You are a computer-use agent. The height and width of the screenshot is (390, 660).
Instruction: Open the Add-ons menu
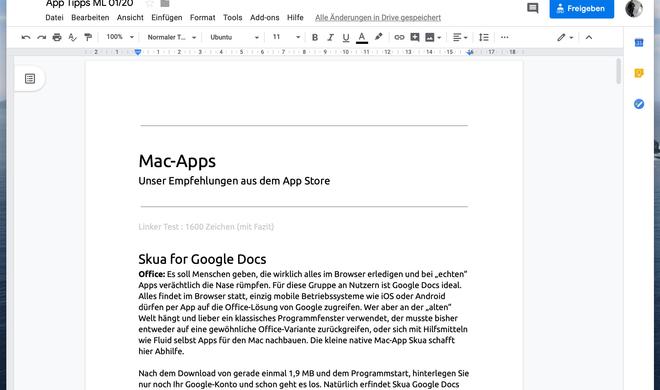click(264, 18)
